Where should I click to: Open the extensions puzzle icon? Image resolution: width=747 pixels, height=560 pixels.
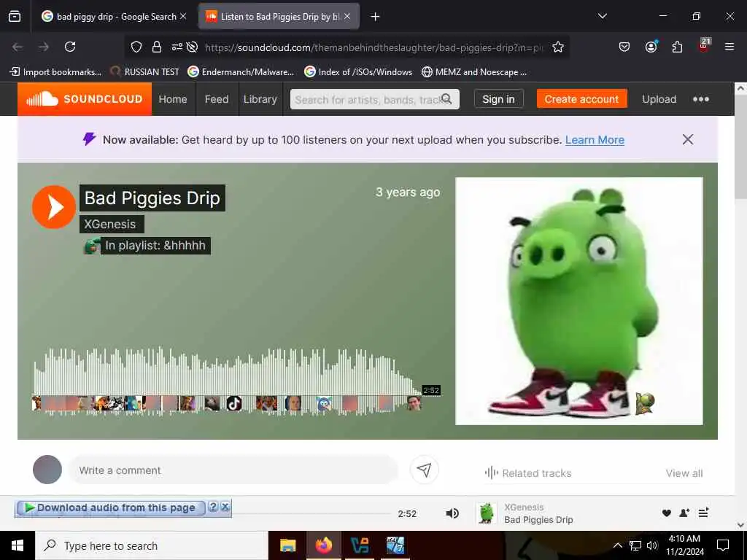677,47
